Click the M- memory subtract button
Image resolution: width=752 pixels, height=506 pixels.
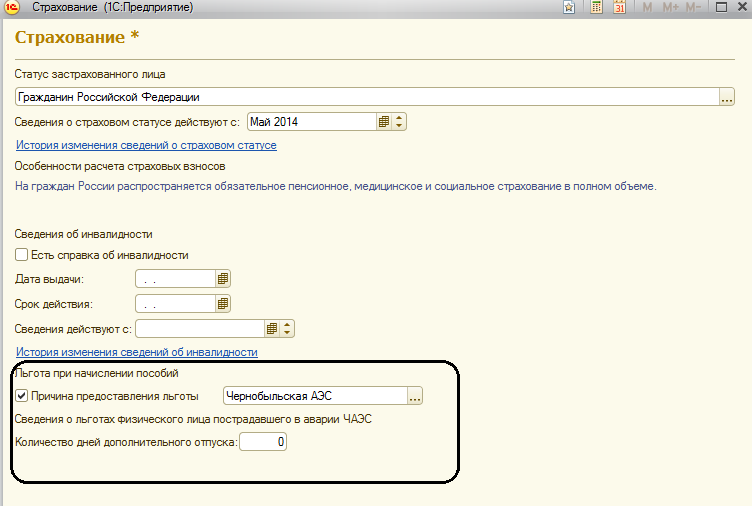[693, 7]
